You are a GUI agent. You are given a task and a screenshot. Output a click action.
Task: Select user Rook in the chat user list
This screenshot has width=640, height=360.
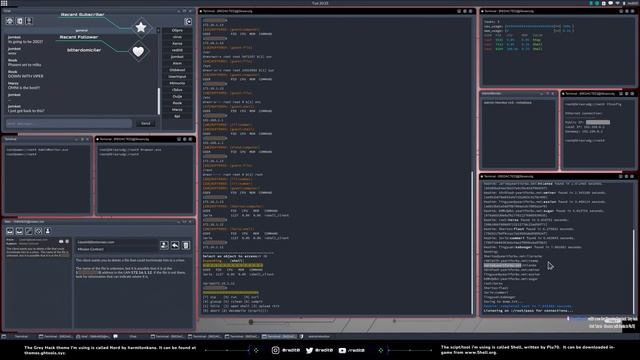point(177,103)
